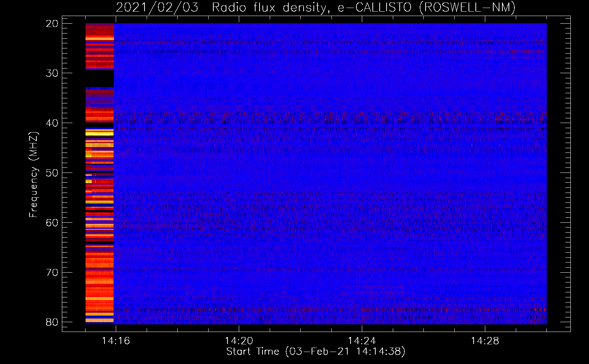Click the frequency tick label '40'
The height and width of the screenshot is (364, 589).
[x=52, y=123]
